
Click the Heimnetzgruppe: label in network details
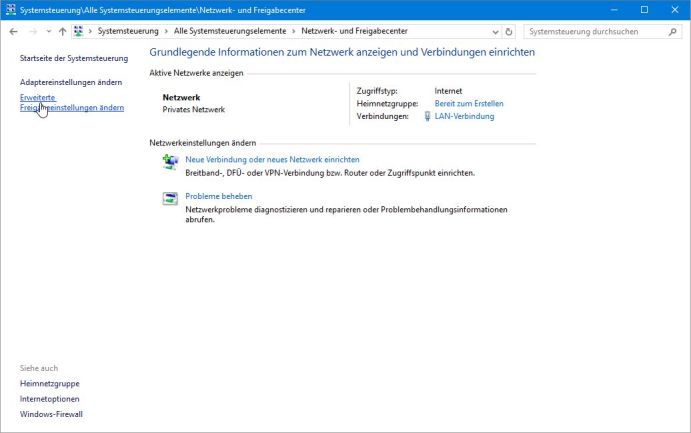click(x=387, y=104)
